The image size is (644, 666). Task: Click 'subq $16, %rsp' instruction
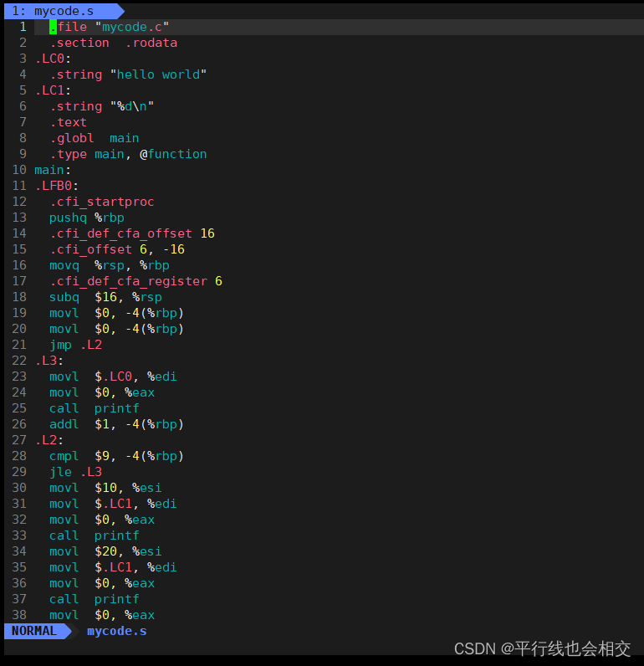pyautogui.click(x=105, y=297)
